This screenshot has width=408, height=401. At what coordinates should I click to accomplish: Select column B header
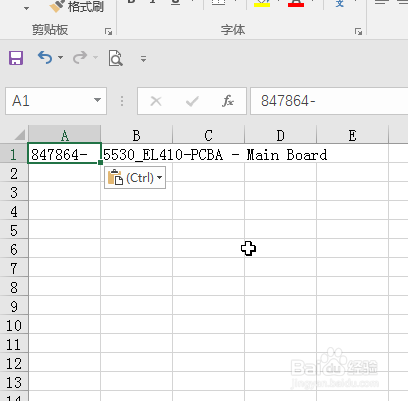pyautogui.click(x=137, y=135)
